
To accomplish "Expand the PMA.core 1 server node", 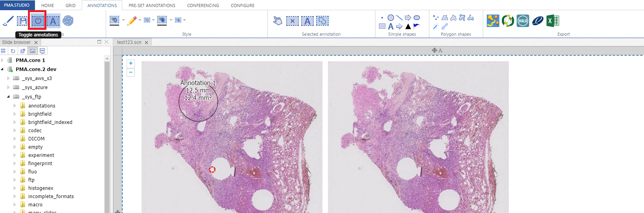I will point(2,60).
